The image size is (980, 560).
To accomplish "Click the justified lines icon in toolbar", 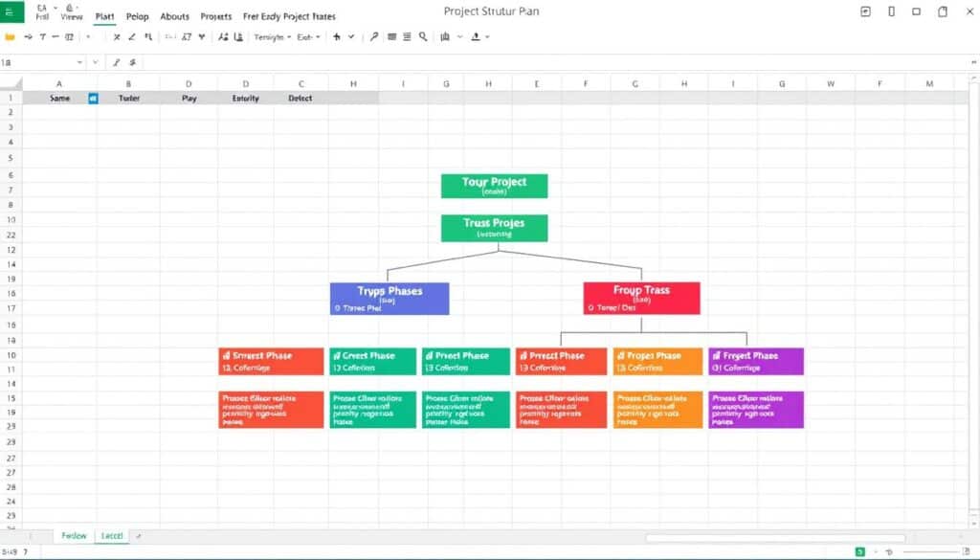I will pyautogui.click(x=391, y=37).
